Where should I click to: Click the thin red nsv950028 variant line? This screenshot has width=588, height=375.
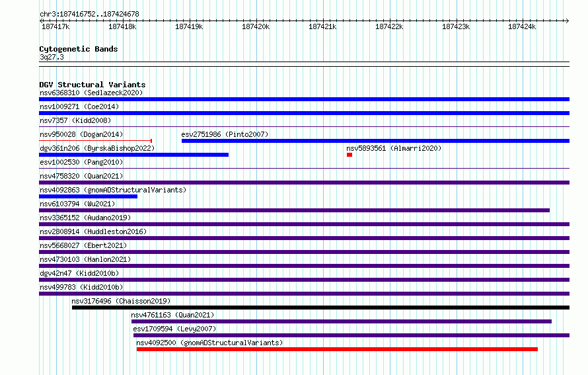[x=95, y=141]
